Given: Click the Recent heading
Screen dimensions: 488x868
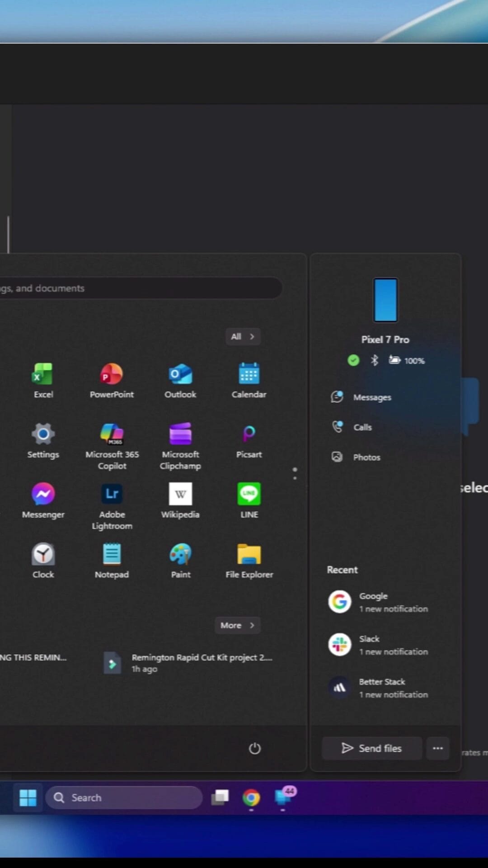Looking at the screenshot, I should tap(342, 570).
